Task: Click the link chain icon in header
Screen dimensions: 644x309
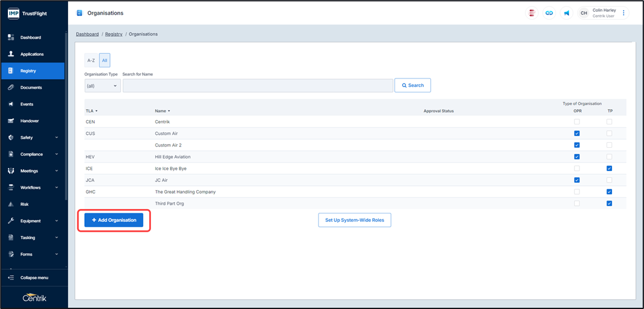Action: point(549,13)
